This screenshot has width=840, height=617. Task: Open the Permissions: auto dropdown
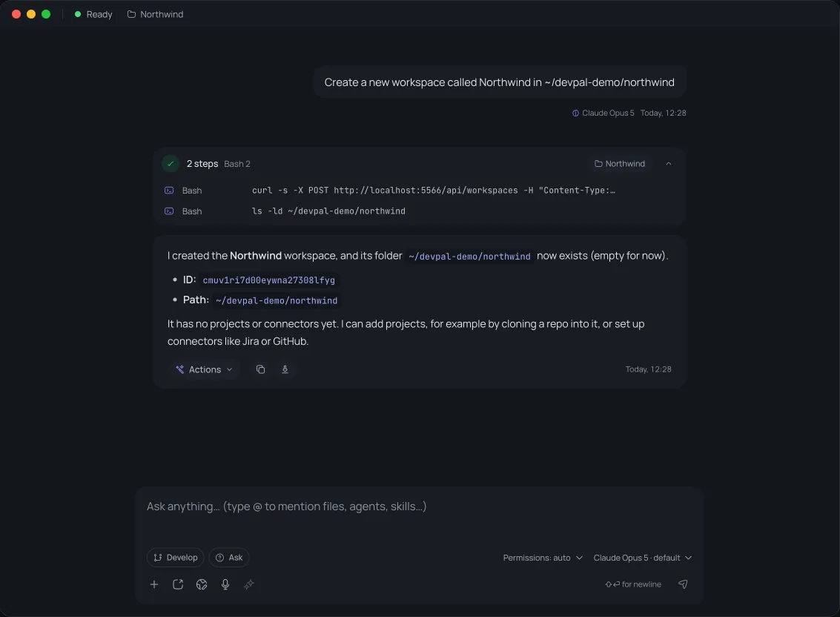click(x=542, y=558)
